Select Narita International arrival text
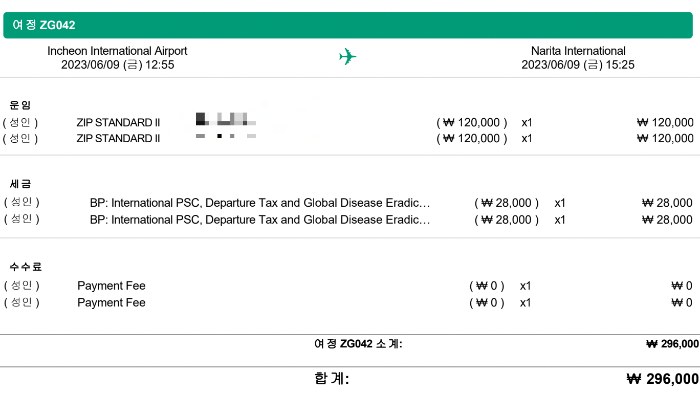 tap(578, 51)
